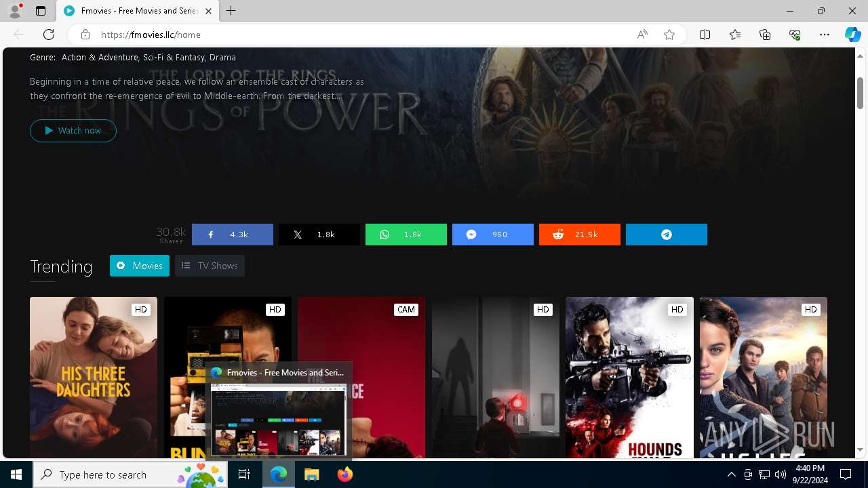Share via Telegram button
868x488 pixels.
tap(667, 235)
